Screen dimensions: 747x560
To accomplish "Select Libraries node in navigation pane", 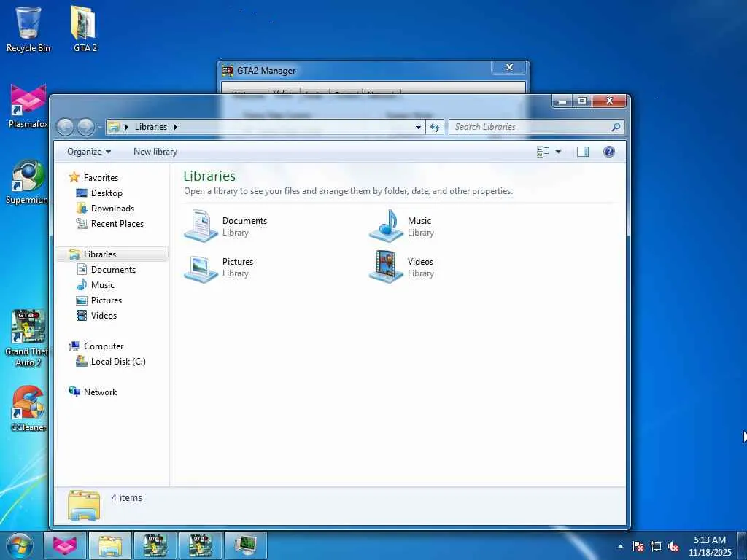I will (112, 254).
